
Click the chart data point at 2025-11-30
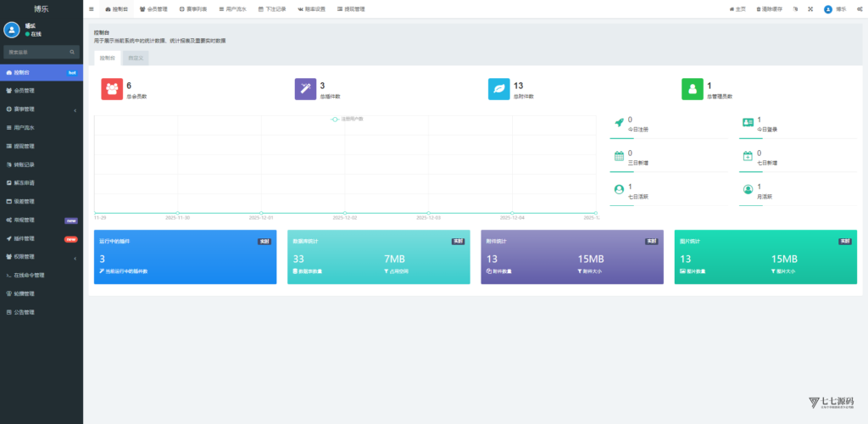(178, 213)
